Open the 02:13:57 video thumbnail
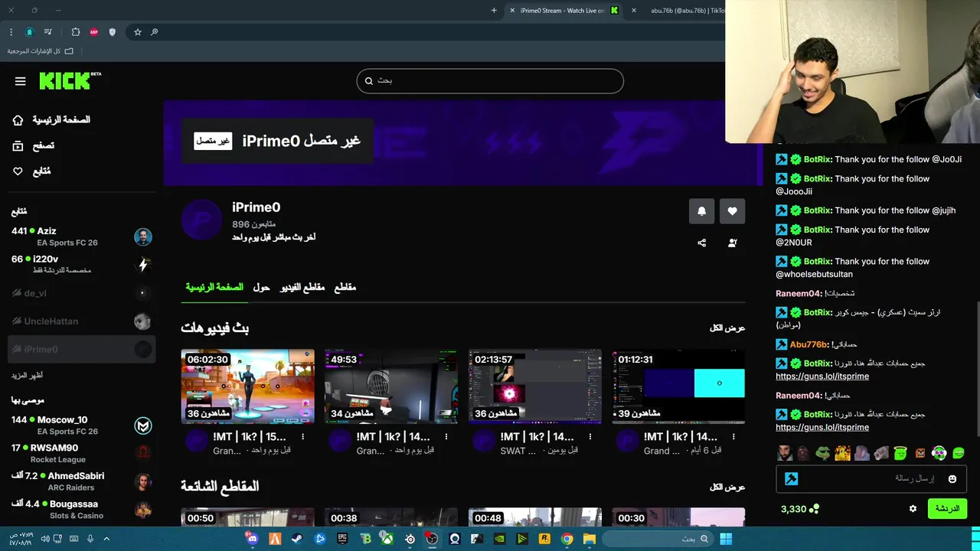The height and width of the screenshot is (551, 980). point(535,386)
